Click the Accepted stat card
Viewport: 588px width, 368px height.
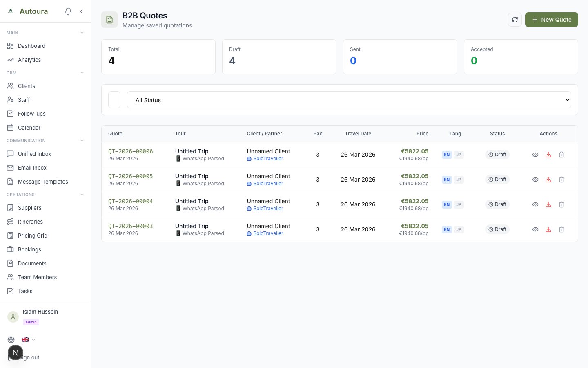pyautogui.click(x=521, y=57)
